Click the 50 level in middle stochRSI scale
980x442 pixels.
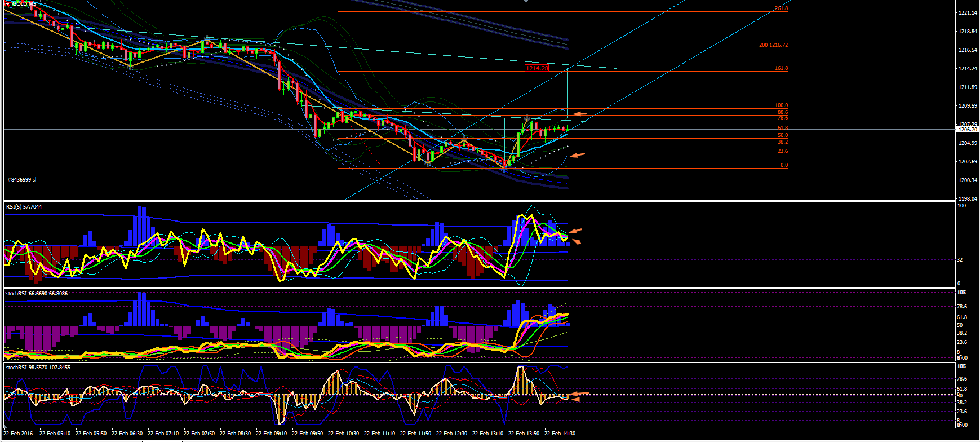[960, 325]
